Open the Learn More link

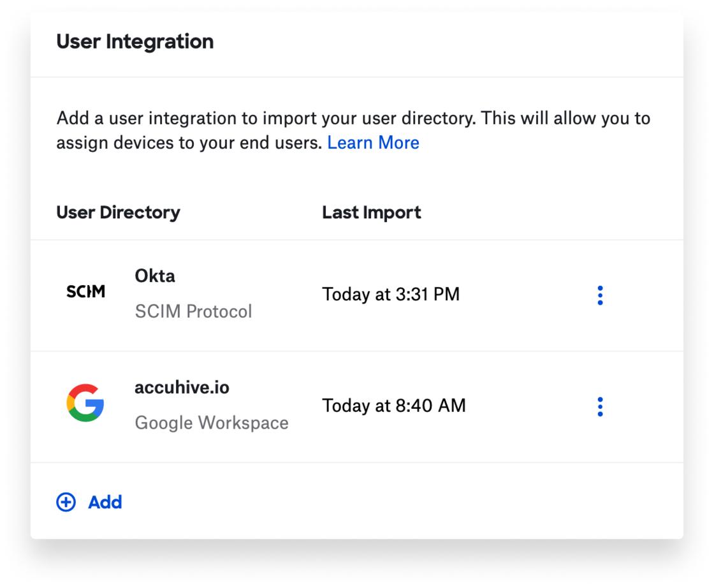373,142
